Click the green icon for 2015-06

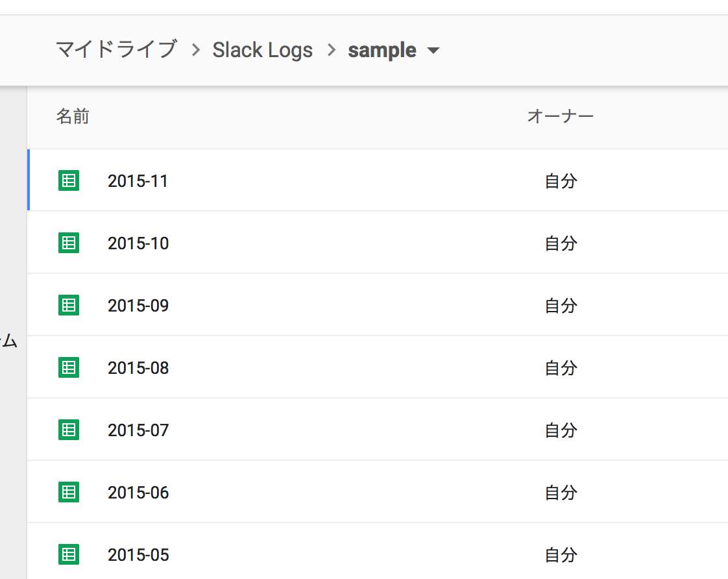(68, 492)
